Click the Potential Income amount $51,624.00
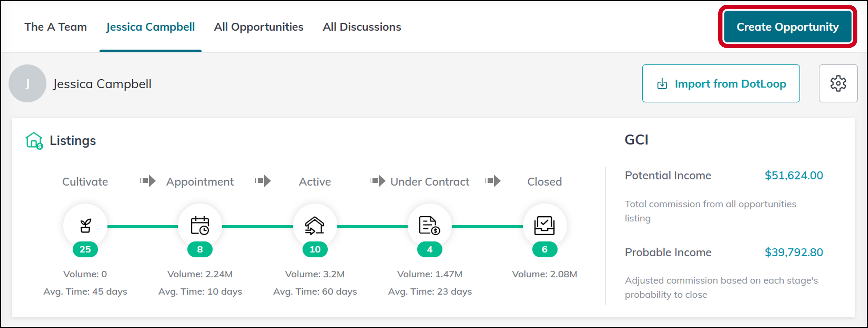This screenshot has height=328, width=868. pos(793,176)
